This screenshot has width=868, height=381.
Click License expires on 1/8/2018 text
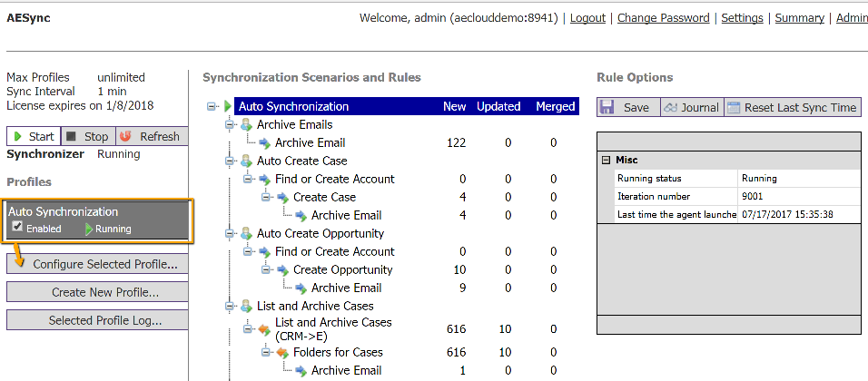80,105
